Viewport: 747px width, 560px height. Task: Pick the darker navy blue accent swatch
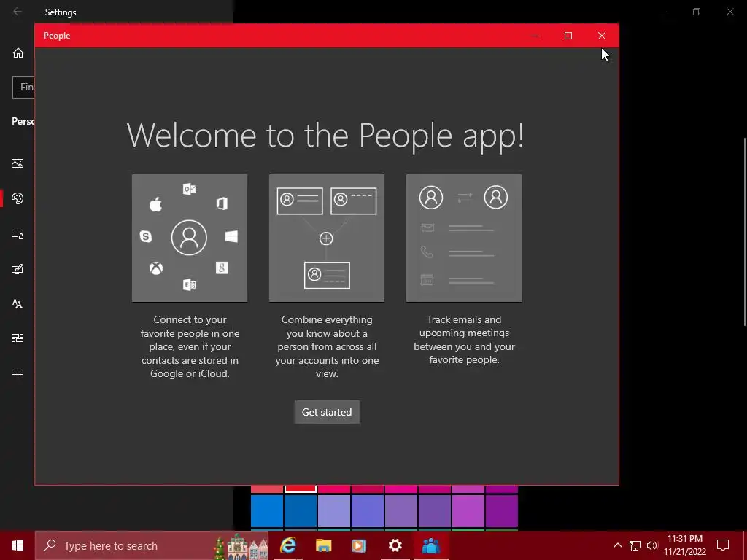coord(301,511)
